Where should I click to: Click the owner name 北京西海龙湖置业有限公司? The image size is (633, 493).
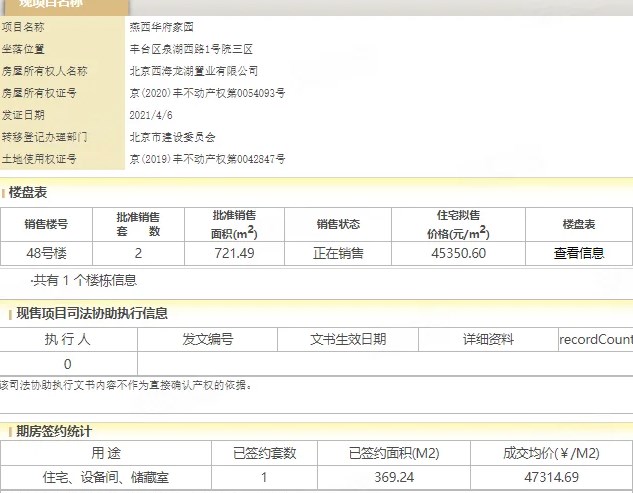pos(194,71)
